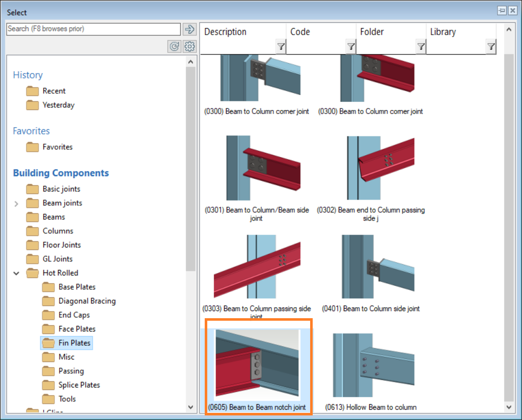Click the refresh icon below search
Viewport: 522px width, 420px height.
pos(175,47)
